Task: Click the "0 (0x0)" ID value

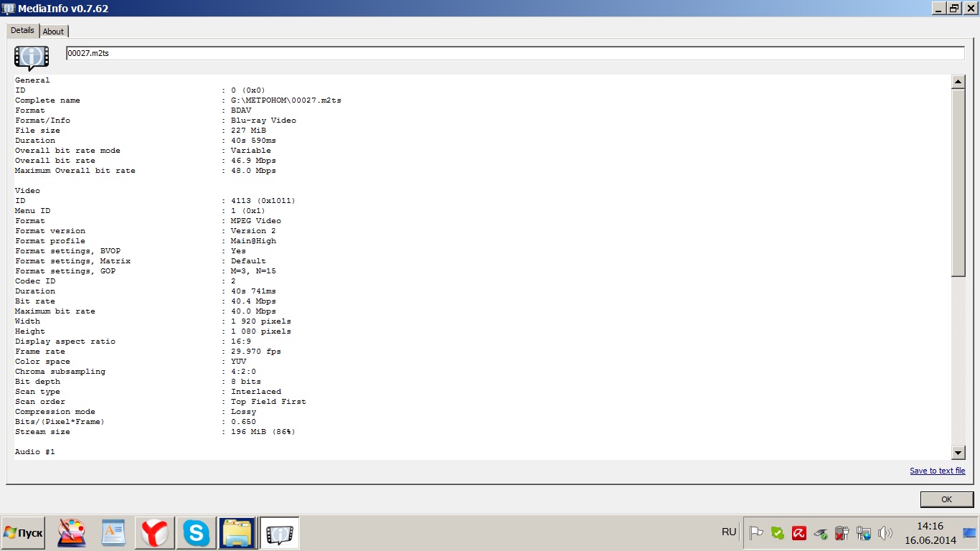Action: (x=248, y=90)
